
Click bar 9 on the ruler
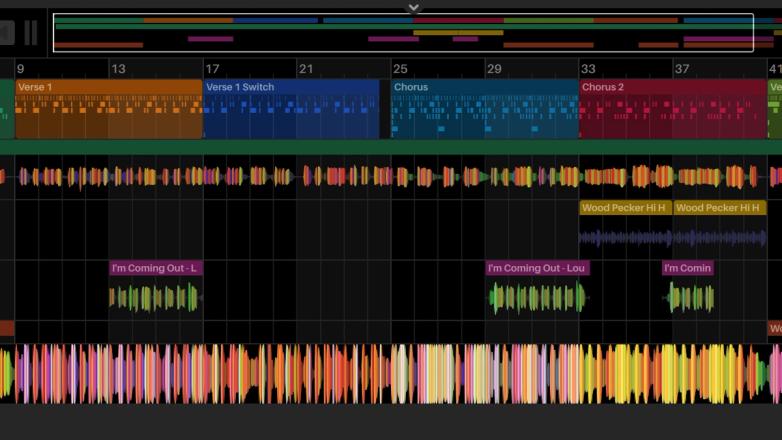[20, 69]
